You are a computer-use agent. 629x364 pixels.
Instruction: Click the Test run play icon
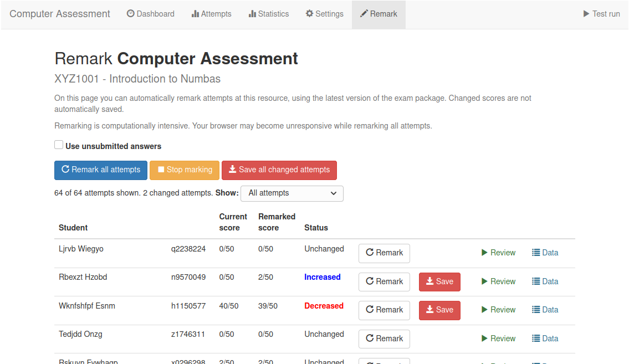click(x=586, y=14)
